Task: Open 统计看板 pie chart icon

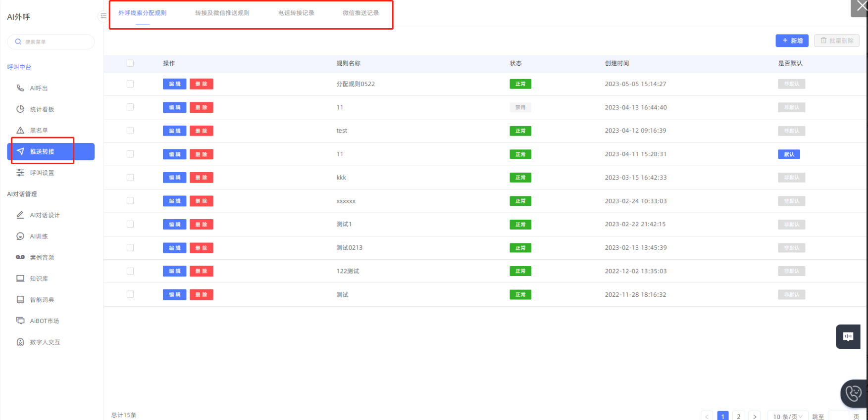Action: pyautogui.click(x=20, y=109)
